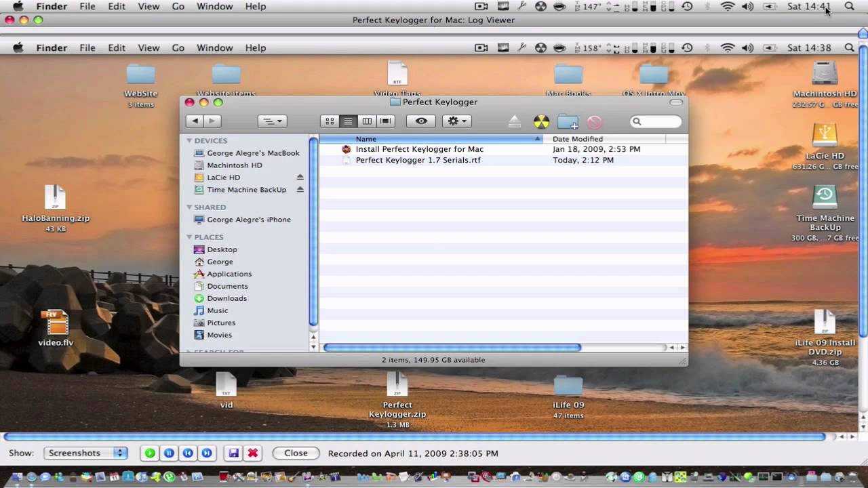868x488 pixels.
Task: Switch Finder window to list view
Action: click(349, 121)
